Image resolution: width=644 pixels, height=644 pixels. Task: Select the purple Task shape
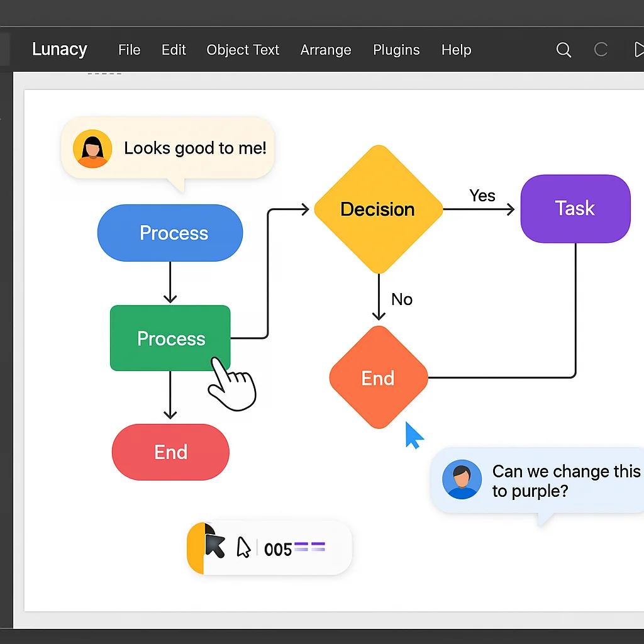(x=575, y=209)
